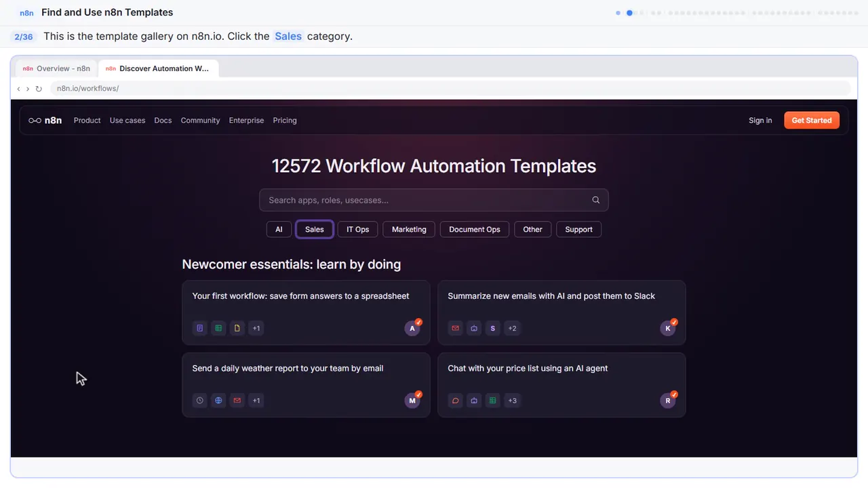Click the S Slack icon on Summarize emails card
The height and width of the screenshot is (488, 868).
(x=493, y=328)
